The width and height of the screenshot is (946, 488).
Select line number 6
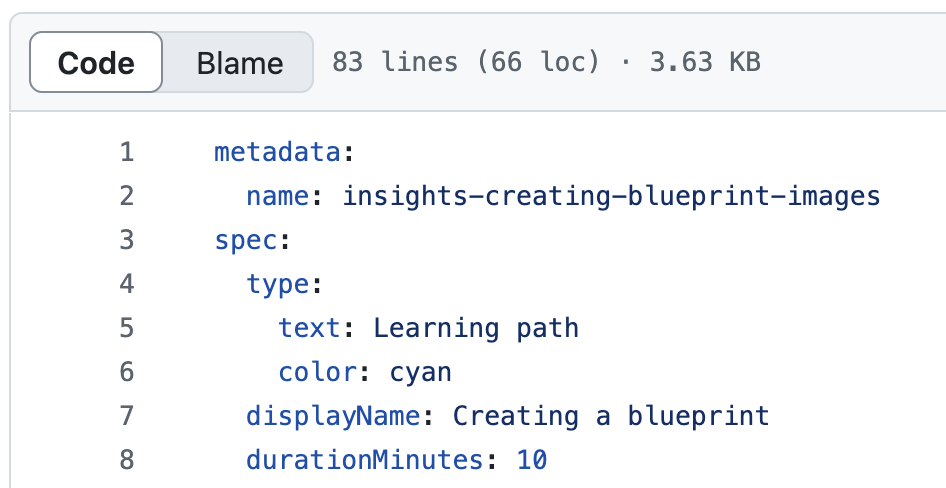126,373
